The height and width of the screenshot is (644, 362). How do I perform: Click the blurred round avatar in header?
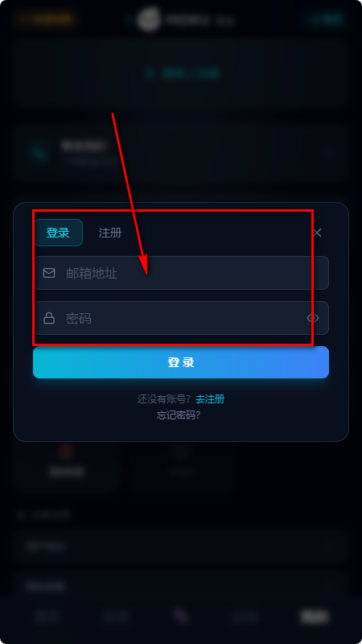click(x=148, y=19)
